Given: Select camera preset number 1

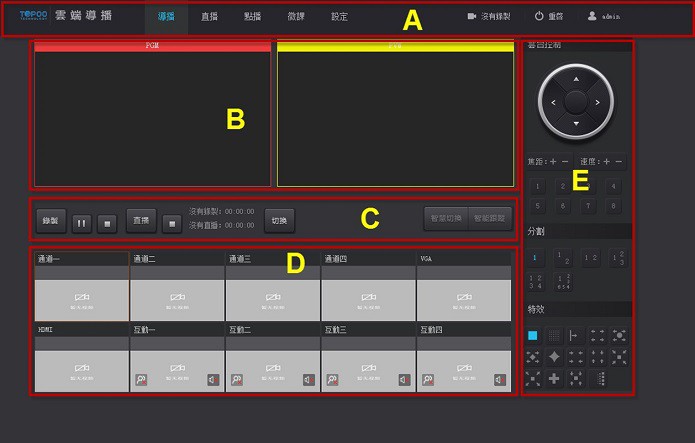Looking at the screenshot, I should point(539,186).
